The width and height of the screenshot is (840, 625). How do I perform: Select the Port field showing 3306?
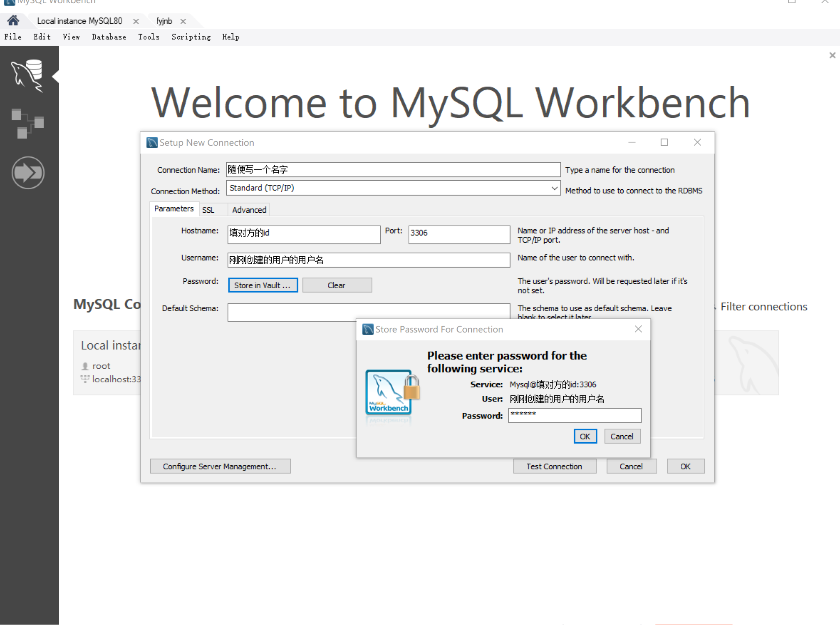point(459,234)
